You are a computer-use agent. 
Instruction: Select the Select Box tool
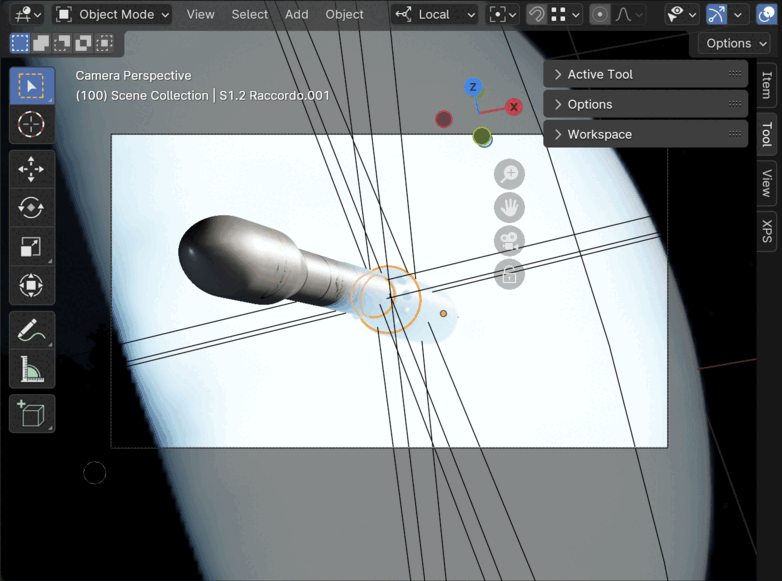click(x=31, y=86)
